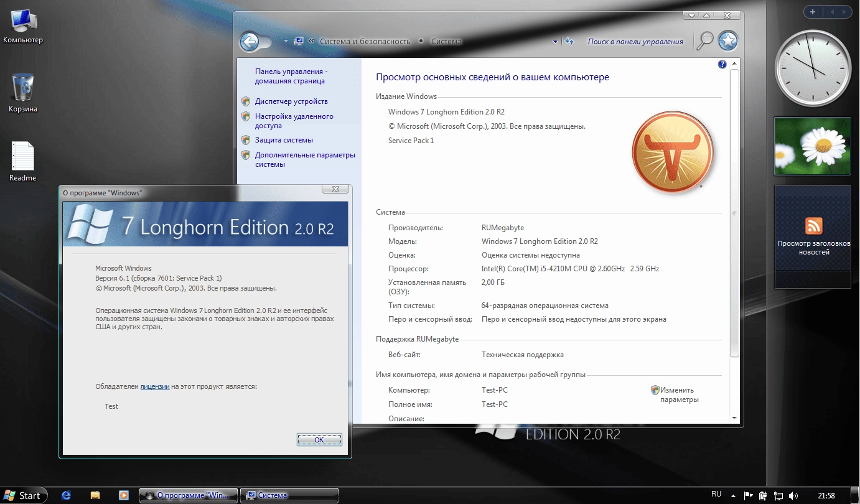Screen dimensions: 860x504
Task: Click the Intel Core i5-4210M processor value
Action: tap(570, 269)
